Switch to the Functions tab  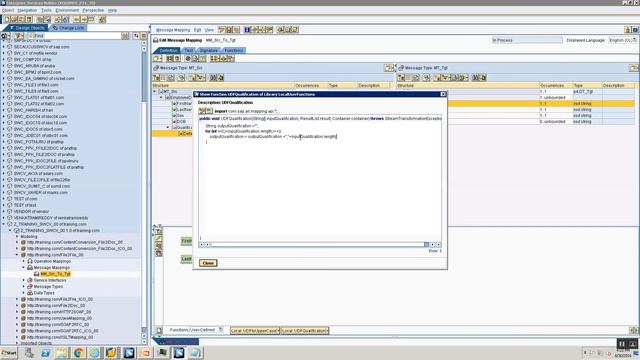click(x=233, y=51)
